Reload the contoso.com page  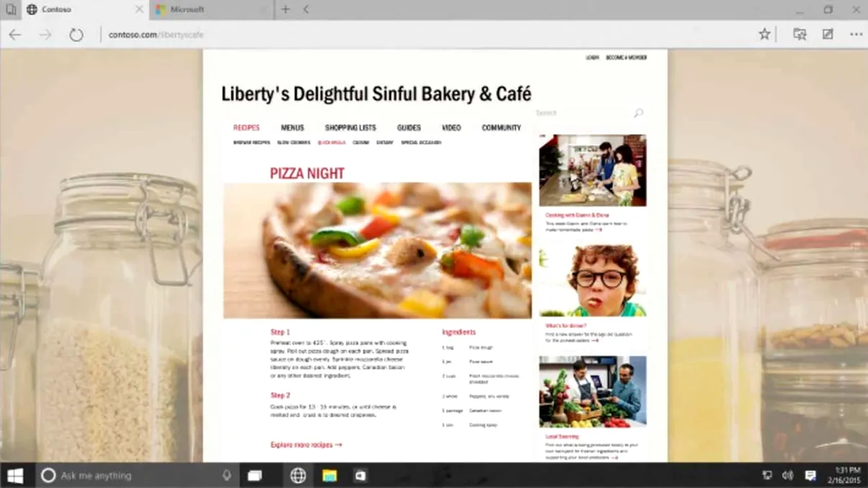pos(78,33)
